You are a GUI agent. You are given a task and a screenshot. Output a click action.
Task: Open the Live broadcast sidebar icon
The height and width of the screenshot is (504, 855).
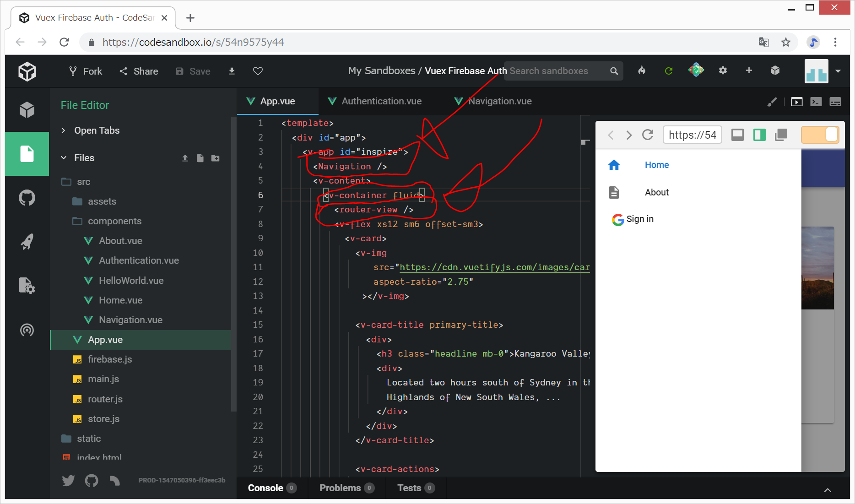[27, 330]
